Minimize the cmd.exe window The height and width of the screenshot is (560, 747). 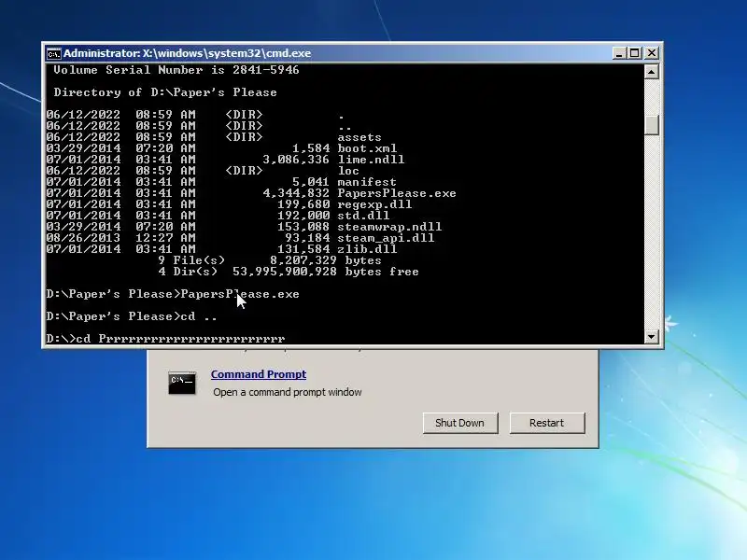619,53
